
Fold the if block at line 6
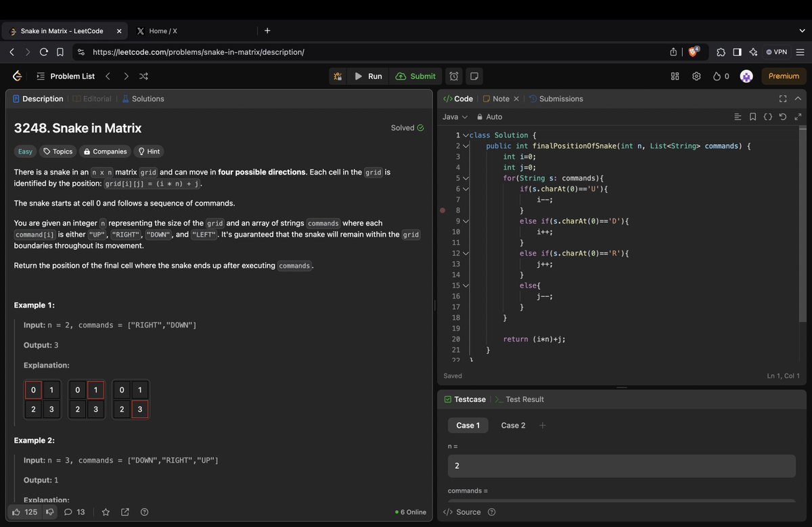click(465, 189)
